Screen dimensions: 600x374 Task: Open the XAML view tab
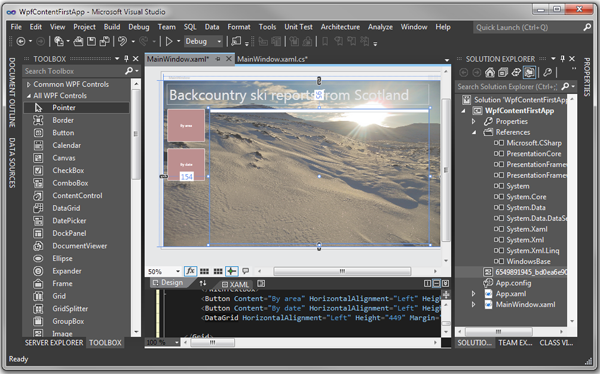coord(235,284)
